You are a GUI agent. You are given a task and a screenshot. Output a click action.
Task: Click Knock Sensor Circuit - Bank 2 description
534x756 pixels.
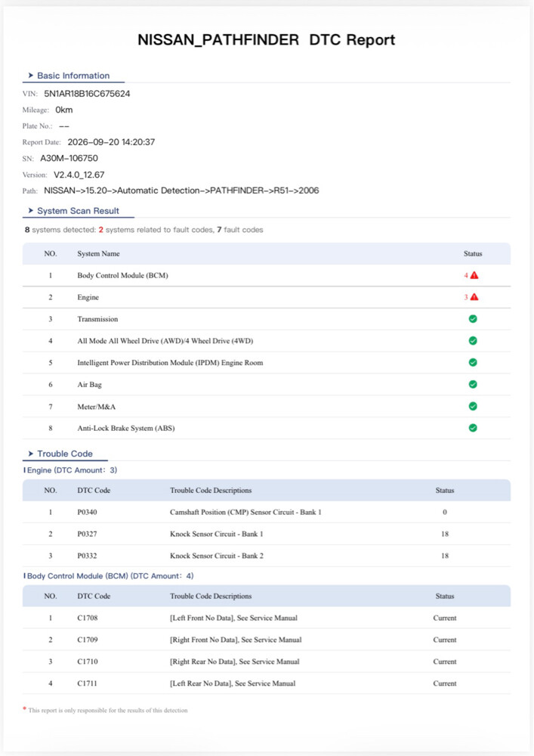point(217,556)
